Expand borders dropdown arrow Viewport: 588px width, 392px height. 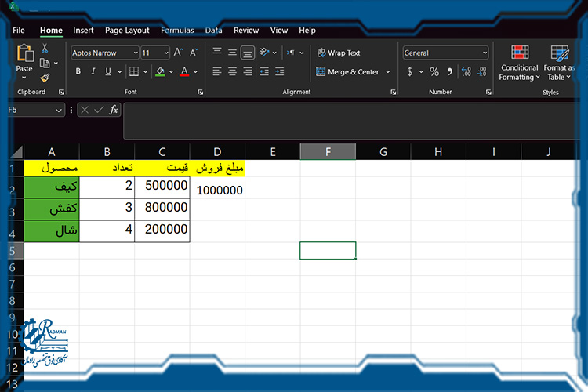[x=146, y=71]
